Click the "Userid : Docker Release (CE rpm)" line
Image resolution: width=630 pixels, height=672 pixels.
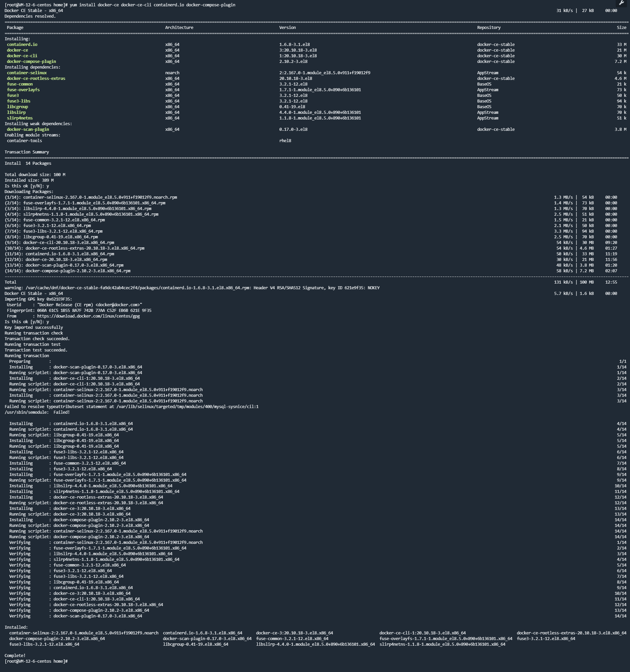(74, 305)
